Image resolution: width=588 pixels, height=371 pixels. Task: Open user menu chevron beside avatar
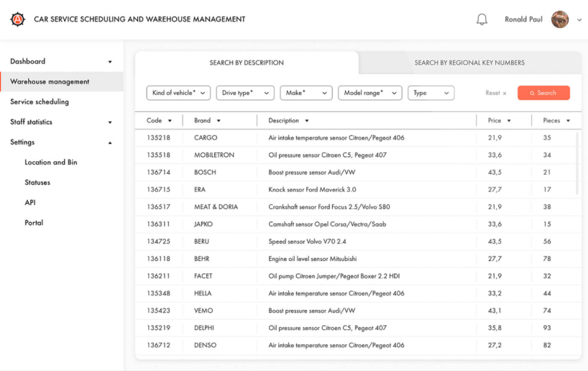tap(579, 20)
